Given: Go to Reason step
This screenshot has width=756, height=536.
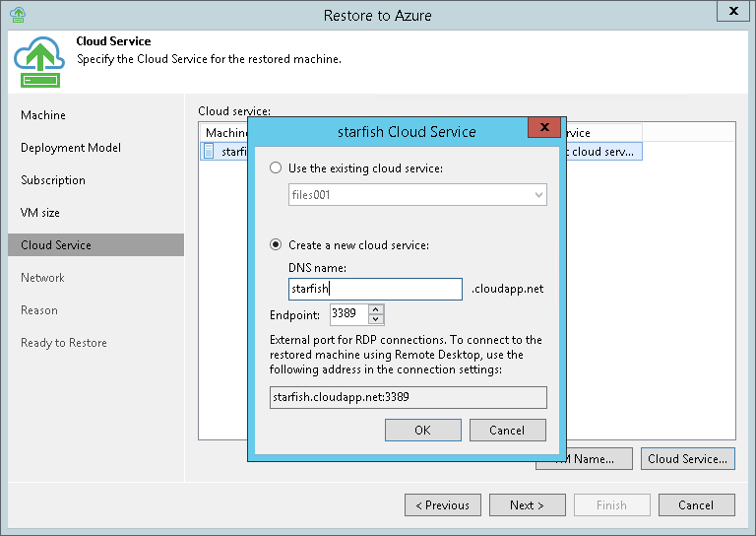Looking at the screenshot, I should point(39,309).
